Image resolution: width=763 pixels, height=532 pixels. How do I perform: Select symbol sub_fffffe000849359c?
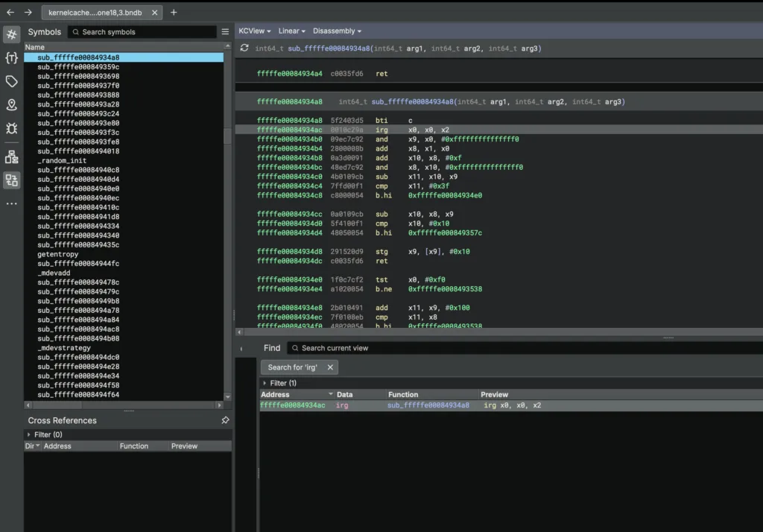tap(78, 67)
